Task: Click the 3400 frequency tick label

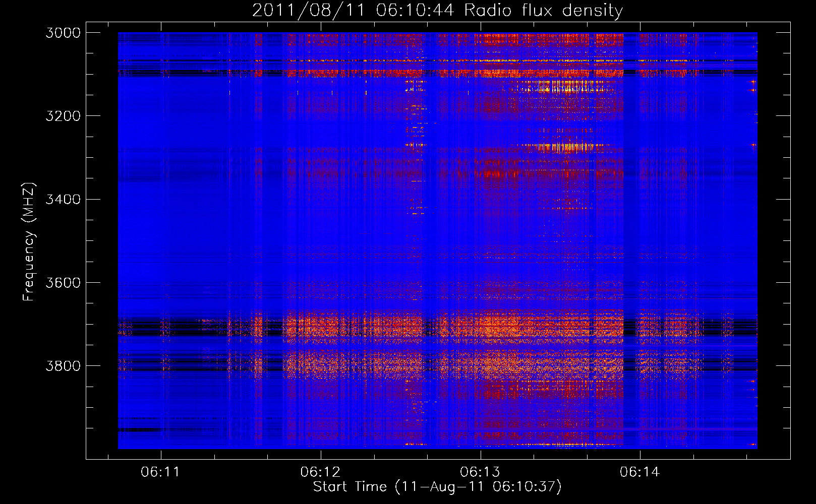Action: click(x=63, y=199)
